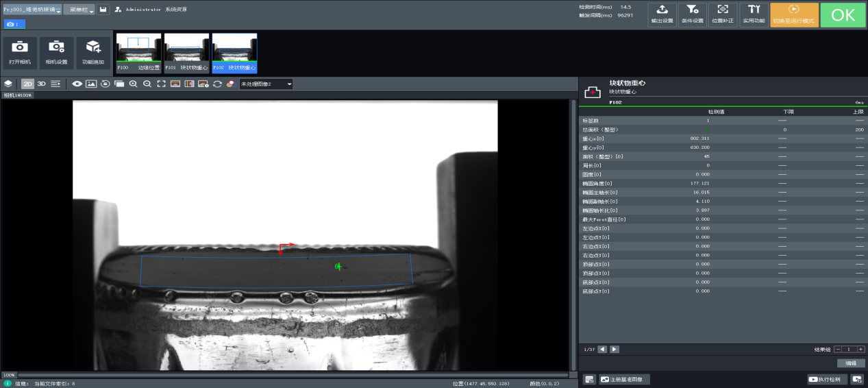Viewport: 868px width, 388px height.
Task: Click the zoom in magnifier icon
Action: tap(133, 84)
